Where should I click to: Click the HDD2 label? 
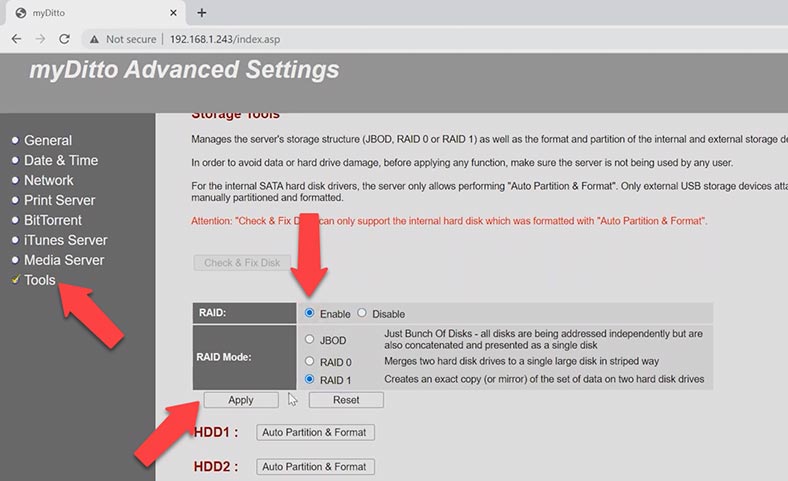click(216, 466)
